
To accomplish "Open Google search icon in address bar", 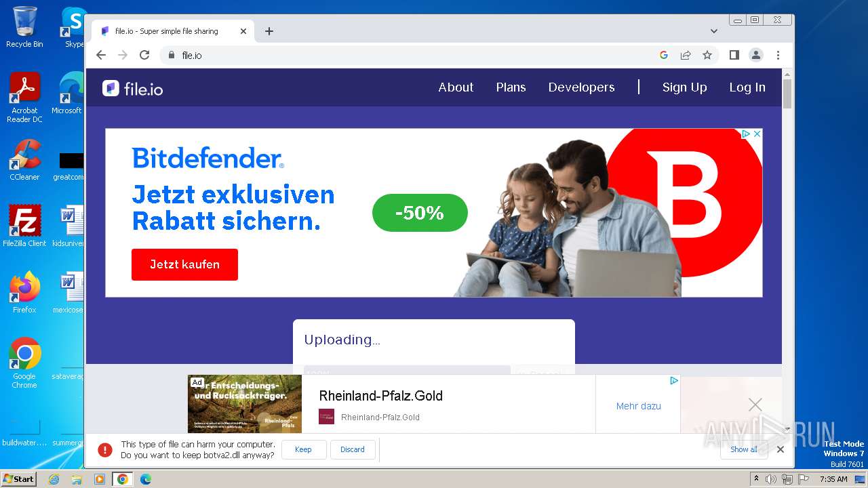I will tap(664, 55).
